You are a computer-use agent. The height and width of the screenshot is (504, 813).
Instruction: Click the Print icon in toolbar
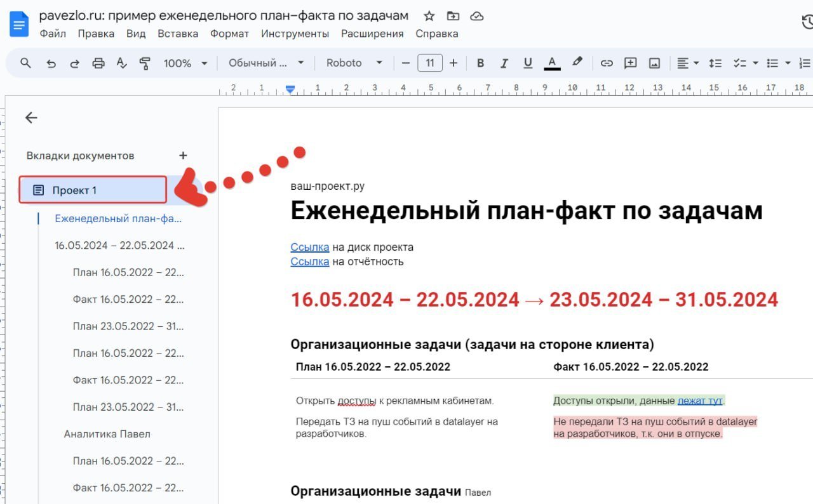(98, 63)
